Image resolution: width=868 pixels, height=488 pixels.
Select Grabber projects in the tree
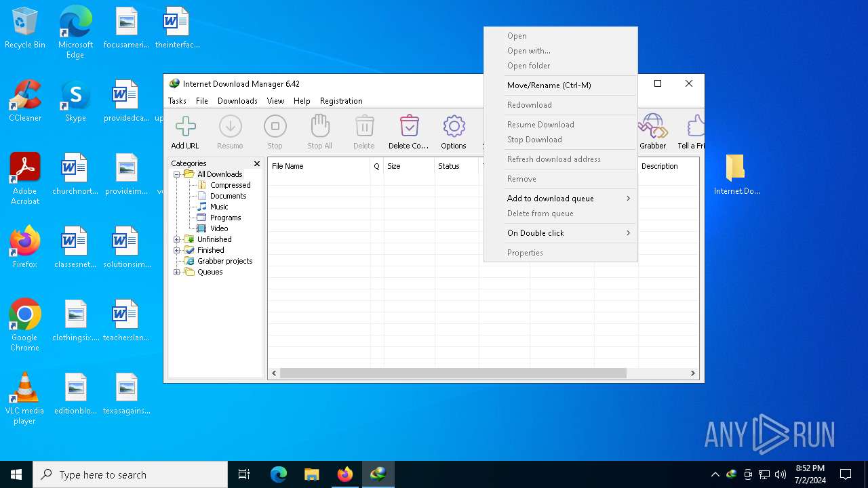(224, 261)
